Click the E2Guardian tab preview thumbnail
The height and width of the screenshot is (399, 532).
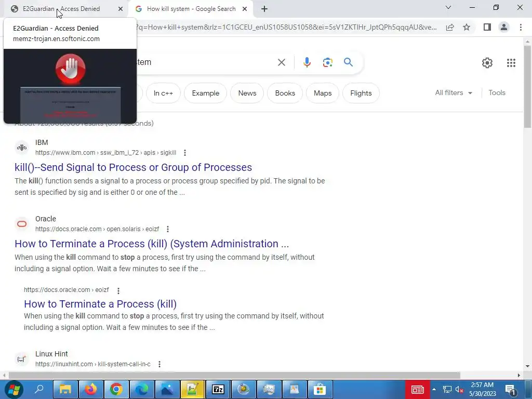(70, 86)
